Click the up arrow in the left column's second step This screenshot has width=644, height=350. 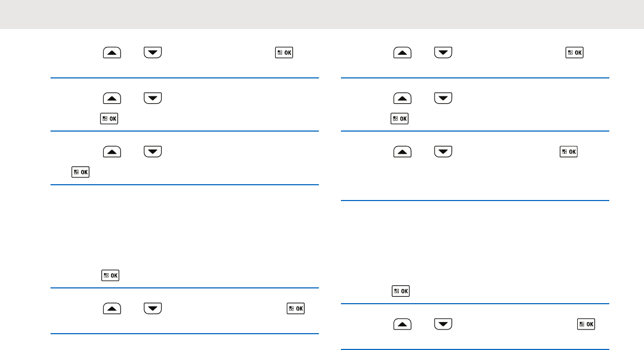coord(113,98)
